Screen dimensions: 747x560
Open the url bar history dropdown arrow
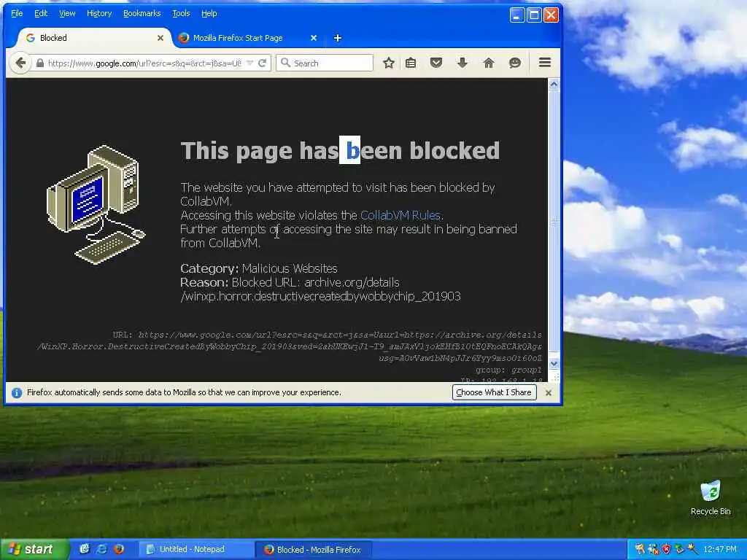pyautogui.click(x=249, y=63)
